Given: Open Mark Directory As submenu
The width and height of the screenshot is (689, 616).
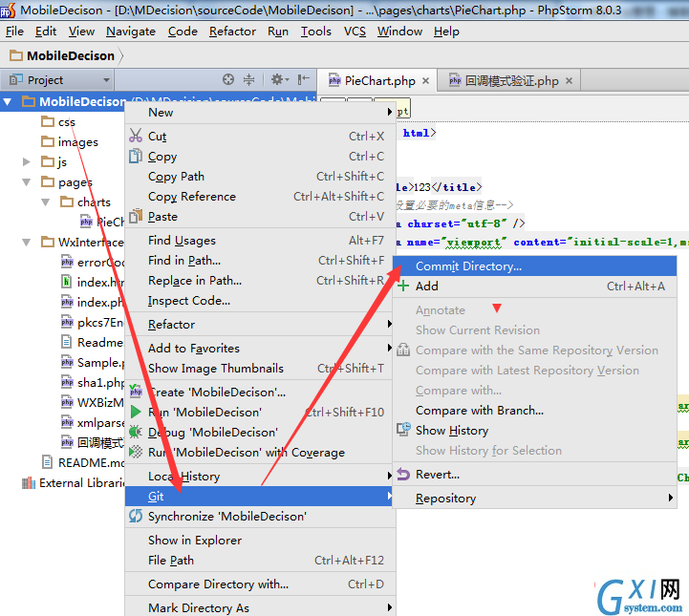Looking at the screenshot, I should click(x=260, y=607).
